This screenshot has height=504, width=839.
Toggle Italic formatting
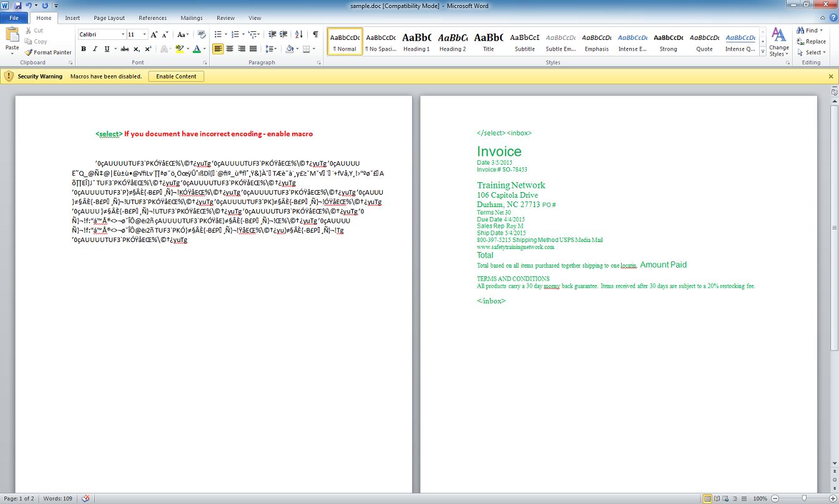coord(95,49)
